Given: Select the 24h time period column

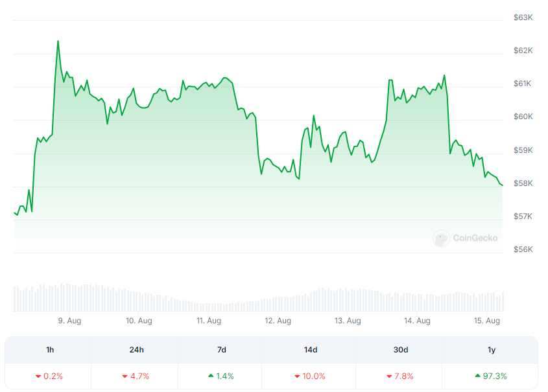Looking at the screenshot, I should [x=136, y=350].
